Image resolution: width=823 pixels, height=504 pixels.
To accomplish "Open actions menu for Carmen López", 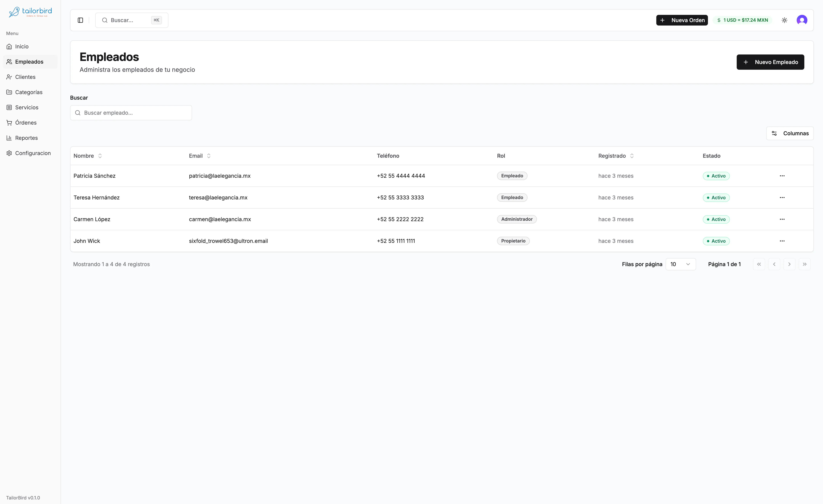I will 782,219.
